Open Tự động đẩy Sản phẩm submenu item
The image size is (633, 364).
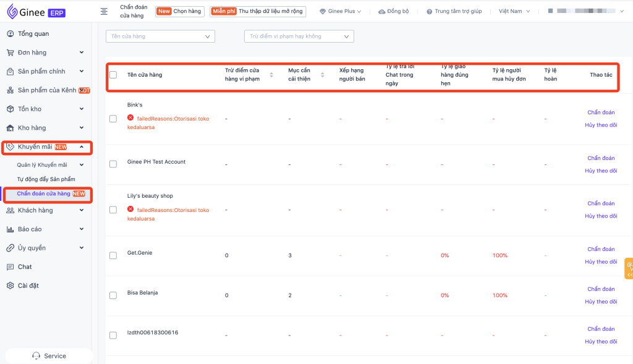click(x=46, y=179)
